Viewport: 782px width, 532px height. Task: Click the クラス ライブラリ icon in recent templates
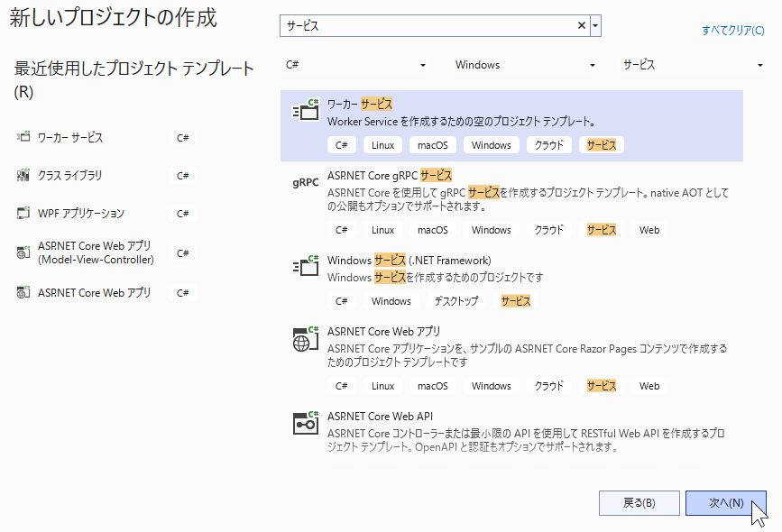pos(23,175)
